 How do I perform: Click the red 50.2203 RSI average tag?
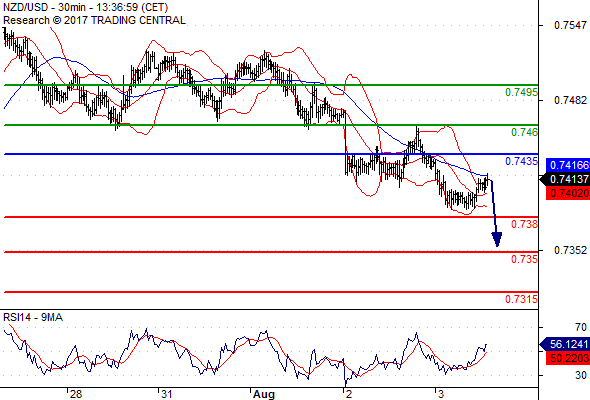point(568,358)
